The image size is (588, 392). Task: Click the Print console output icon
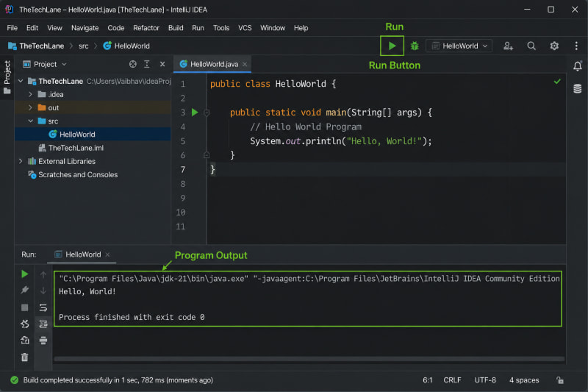tap(43, 341)
